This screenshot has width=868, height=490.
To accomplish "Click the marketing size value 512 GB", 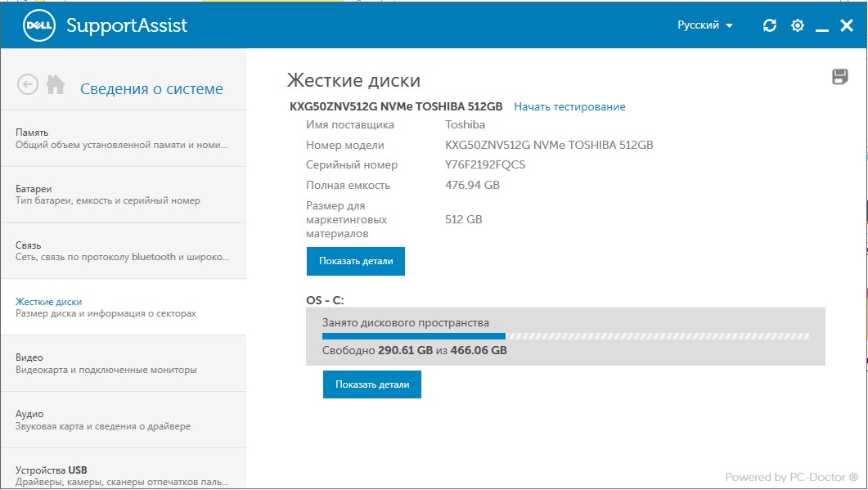I will pos(463,219).
